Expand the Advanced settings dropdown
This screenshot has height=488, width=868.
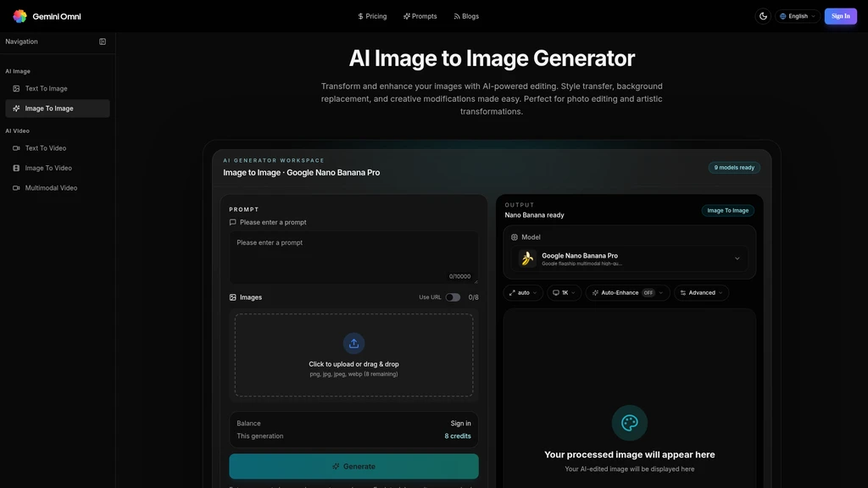[x=701, y=292]
